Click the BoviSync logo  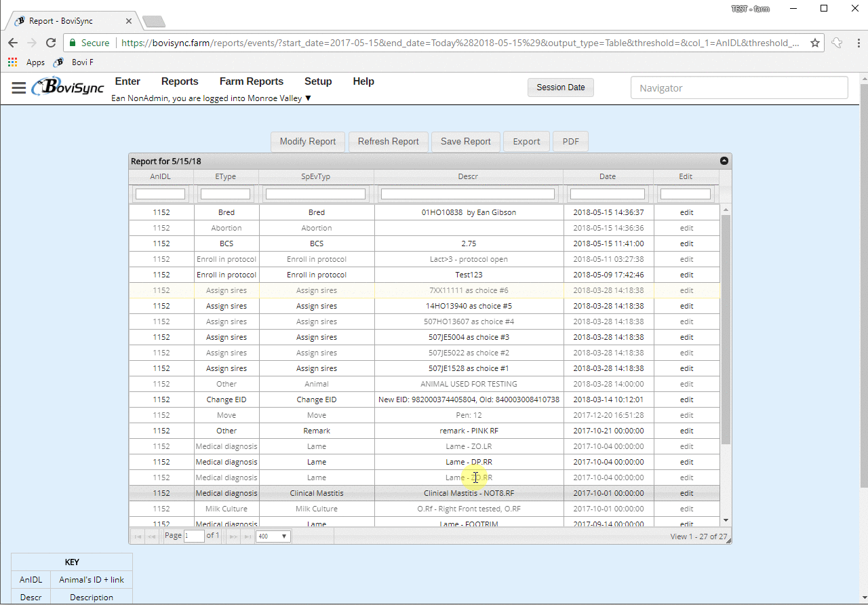[x=68, y=87]
